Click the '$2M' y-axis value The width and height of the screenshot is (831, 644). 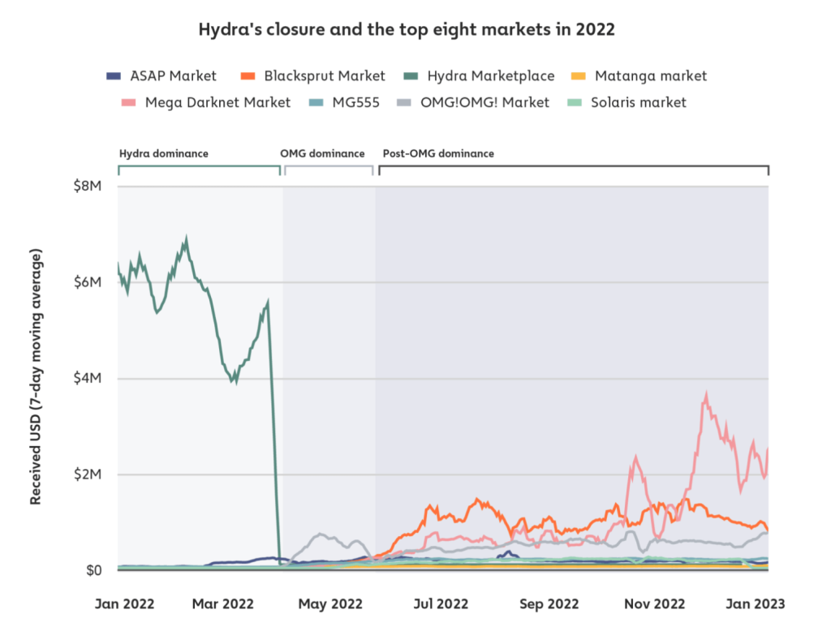88,474
